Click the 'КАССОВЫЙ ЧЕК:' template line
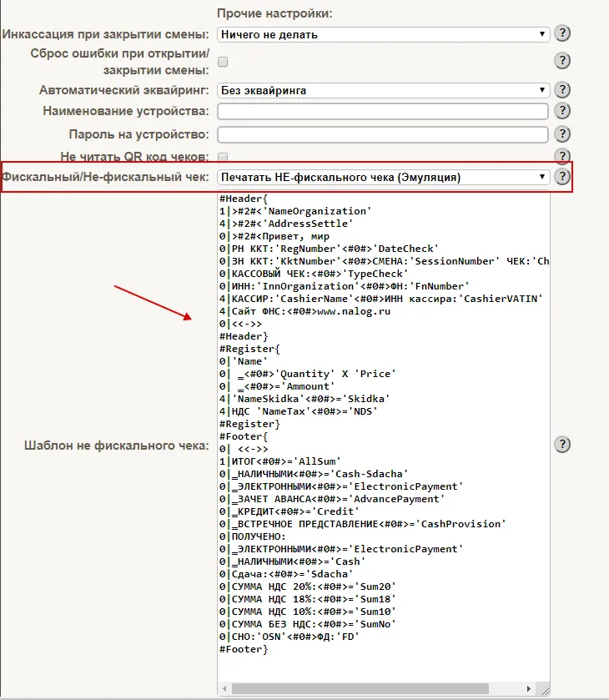Screen dimensions: 609x700 click(314, 274)
